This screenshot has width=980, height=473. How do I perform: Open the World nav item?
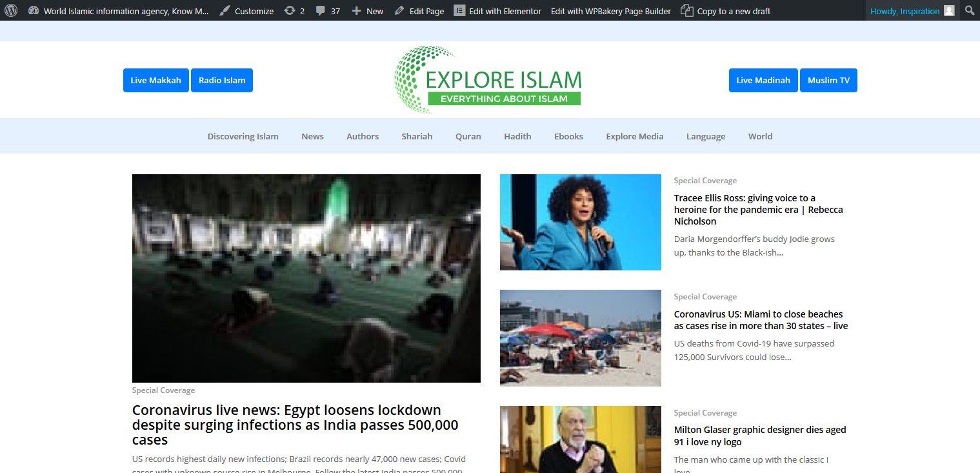tap(760, 136)
